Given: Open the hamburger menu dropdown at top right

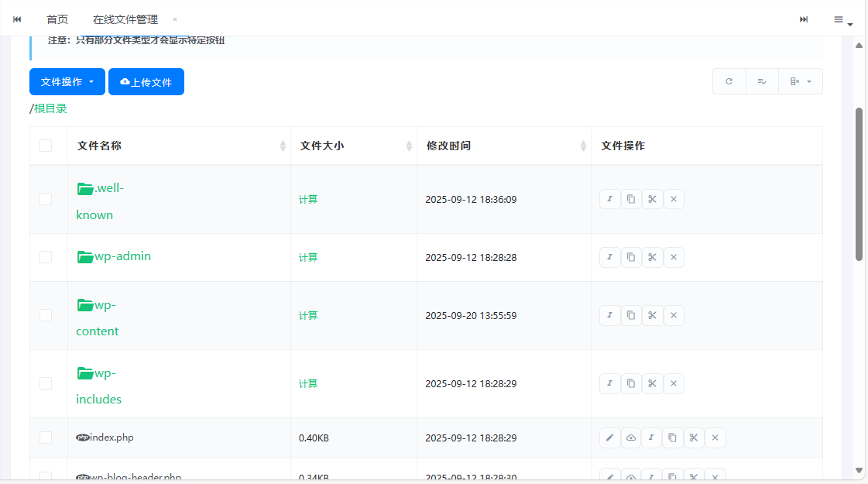Looking at the screenshot, I should click(x=842, y=20).
